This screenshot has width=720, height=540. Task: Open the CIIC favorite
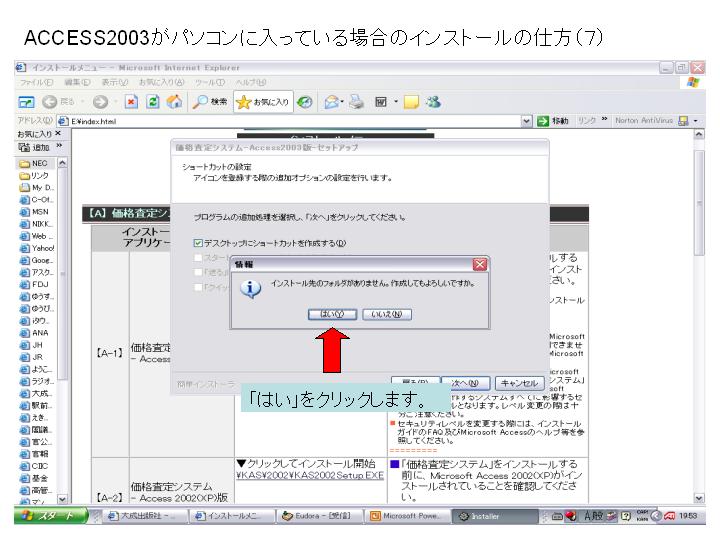(34, 466)
